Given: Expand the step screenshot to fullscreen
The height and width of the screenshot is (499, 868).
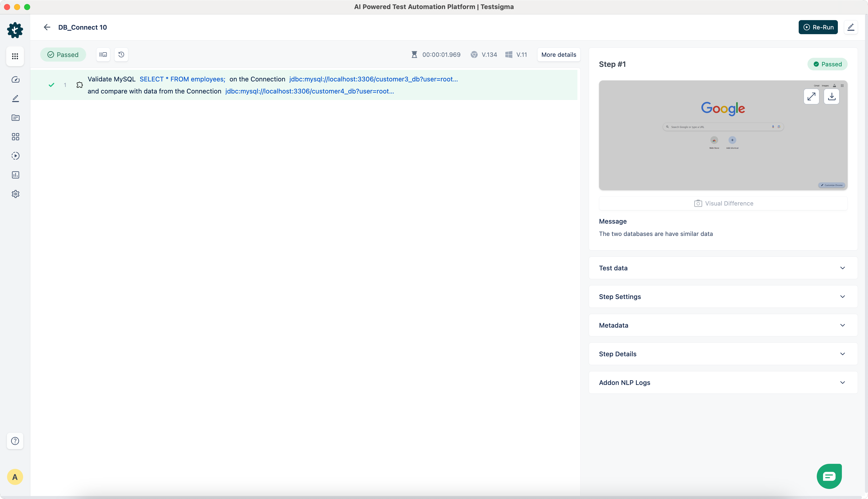Looking at the screenshot, I should click(811, 97).
